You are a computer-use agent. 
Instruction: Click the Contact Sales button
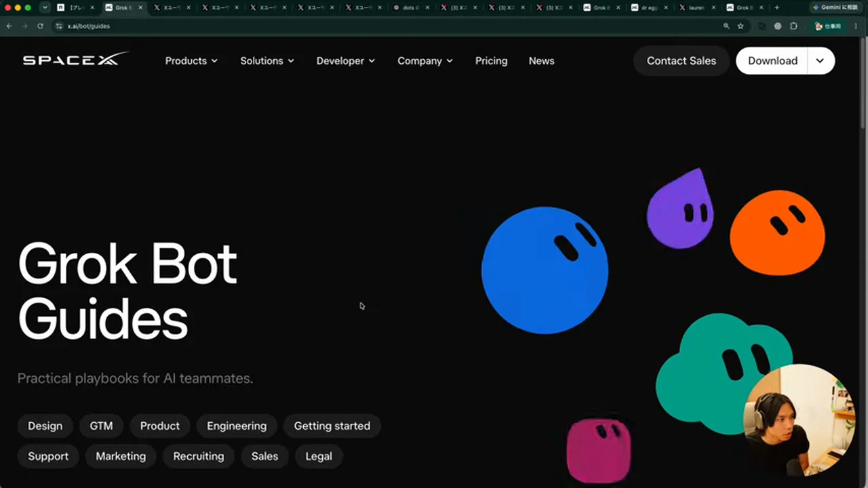coord(681,60)
